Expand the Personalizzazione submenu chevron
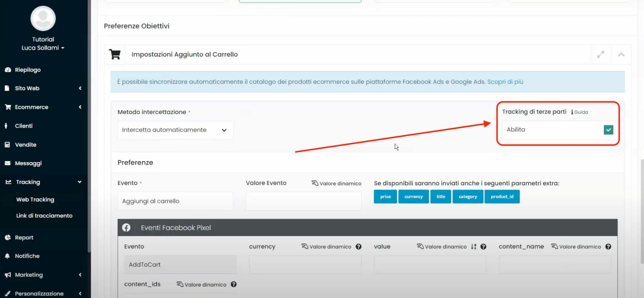This screenshot has height=298, width=644. (x=80, y=293)
